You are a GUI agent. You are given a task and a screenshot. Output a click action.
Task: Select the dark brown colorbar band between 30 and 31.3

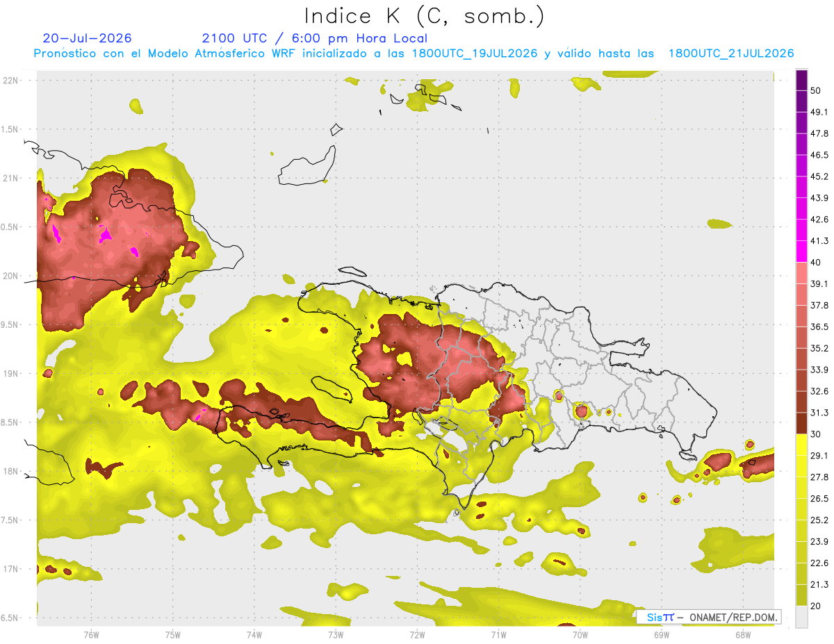[802, 423]
